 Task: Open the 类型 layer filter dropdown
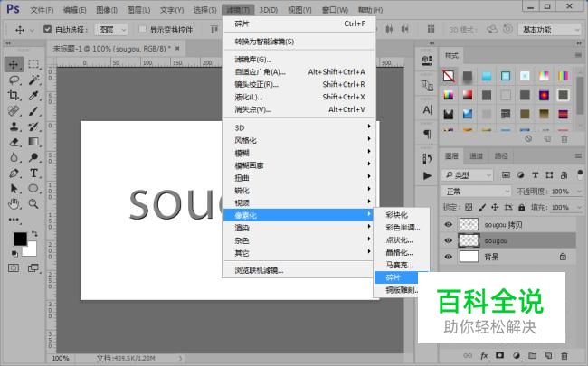[x=467, y=175]
